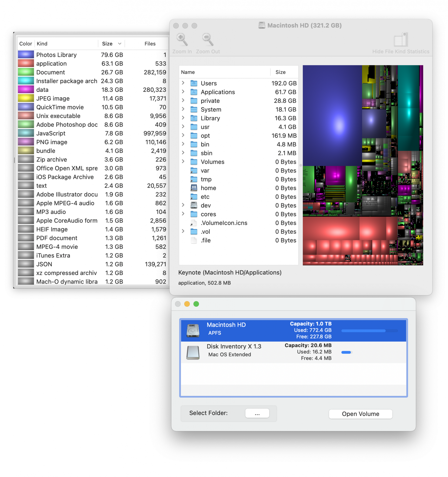This screenshot has height=477, width=448.
Task: Click the Disk Inventory X volume icon
Action: (193, 352)
